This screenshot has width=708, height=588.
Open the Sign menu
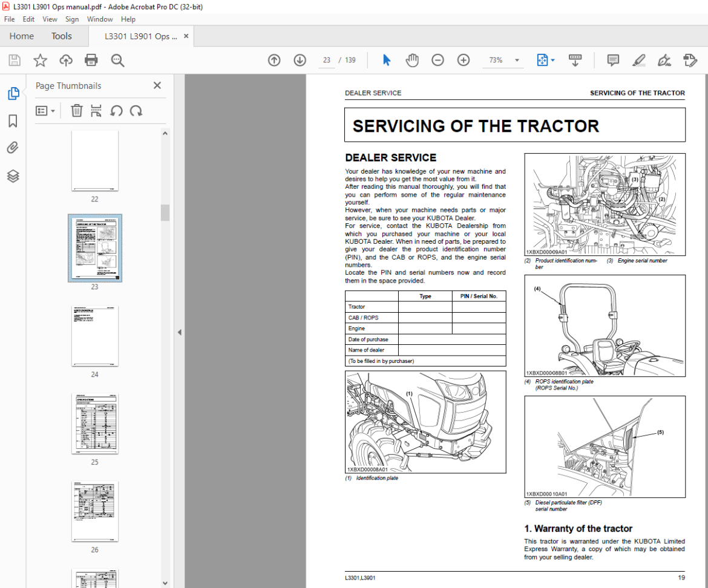point(72,19)
